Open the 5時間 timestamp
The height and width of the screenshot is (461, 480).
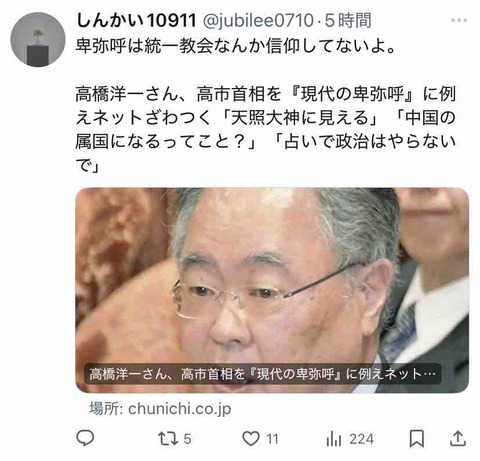347,21
